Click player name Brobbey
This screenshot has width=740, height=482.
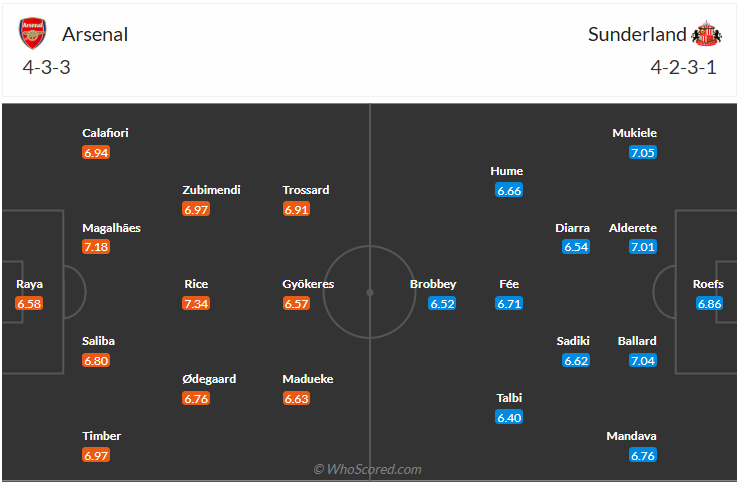click(x=433, y=284)
